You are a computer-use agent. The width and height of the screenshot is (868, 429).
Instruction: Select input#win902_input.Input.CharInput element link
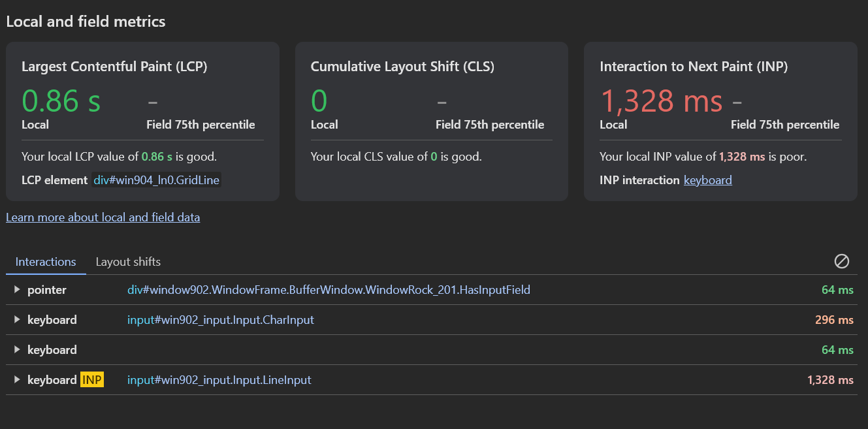221,320
